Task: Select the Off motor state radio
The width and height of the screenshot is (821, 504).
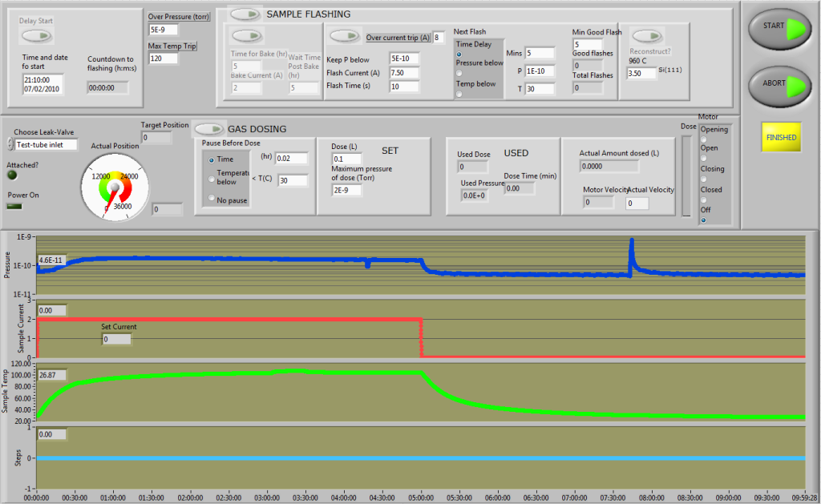Action: click(x=704, y=220)
